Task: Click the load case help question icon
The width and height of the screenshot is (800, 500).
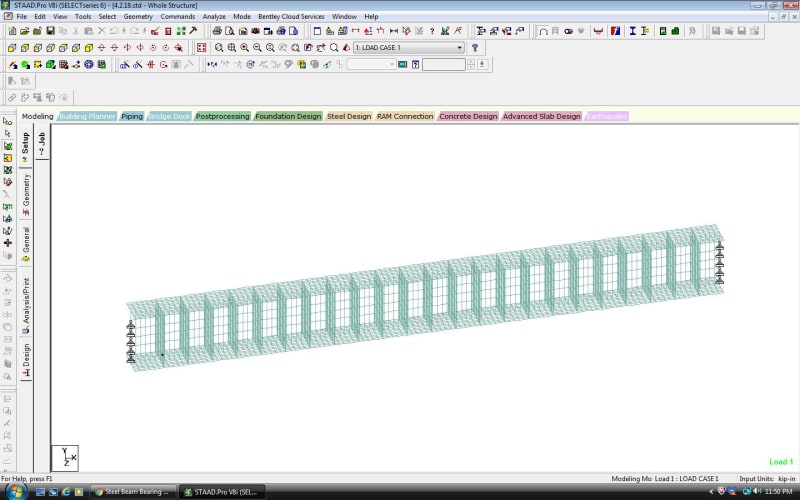Action: (x=475, y=48)
